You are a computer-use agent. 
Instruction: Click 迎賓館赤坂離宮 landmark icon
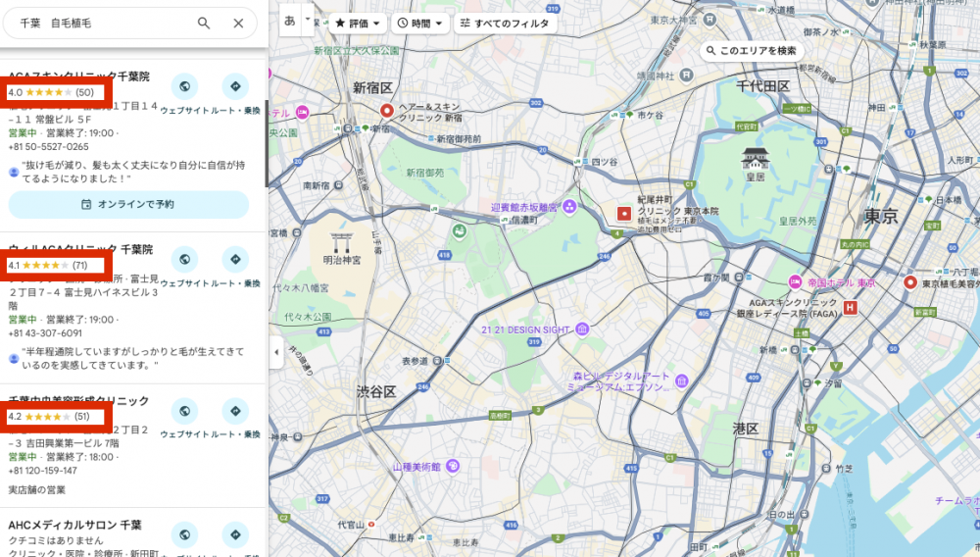(x=569, y=206)
